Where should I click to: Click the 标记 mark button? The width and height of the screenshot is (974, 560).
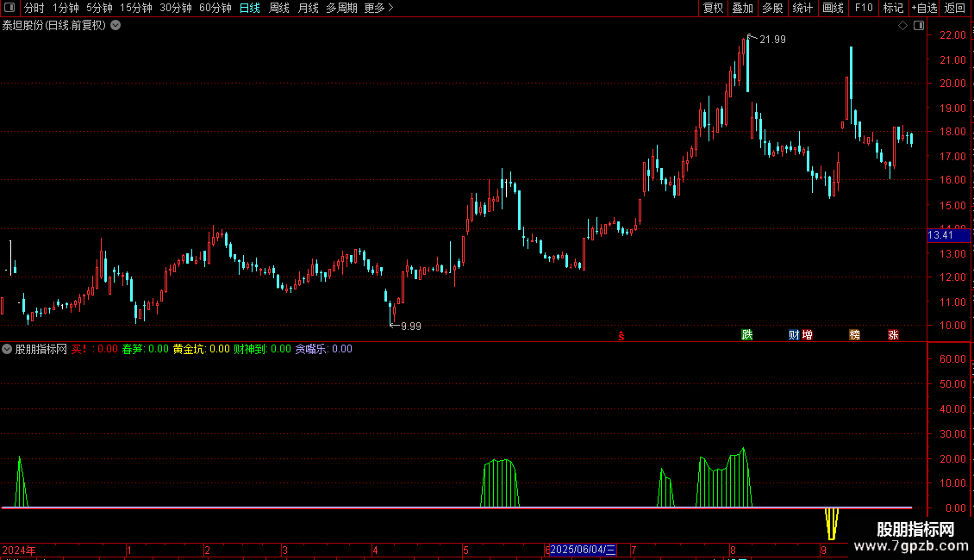(x=893, y=8)
